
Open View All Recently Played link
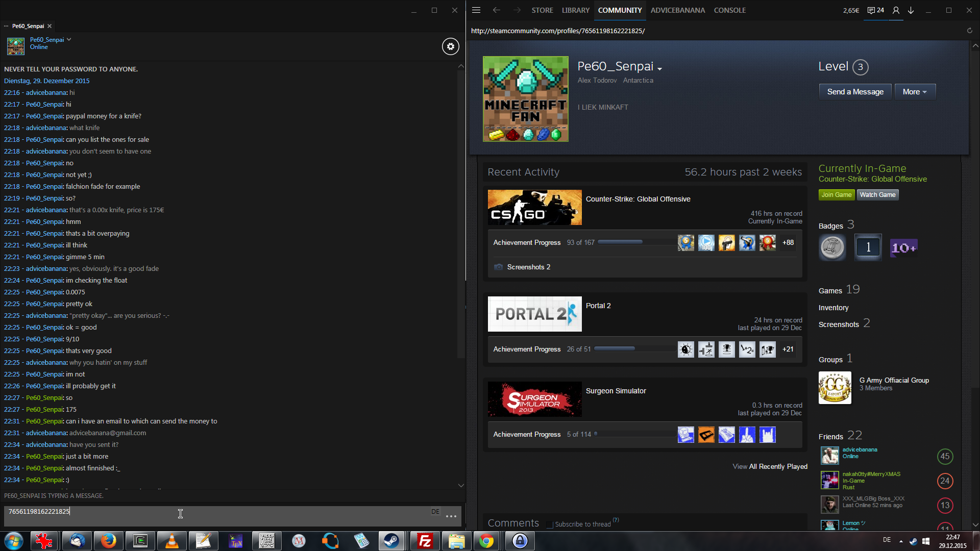[x=770, y=466]
